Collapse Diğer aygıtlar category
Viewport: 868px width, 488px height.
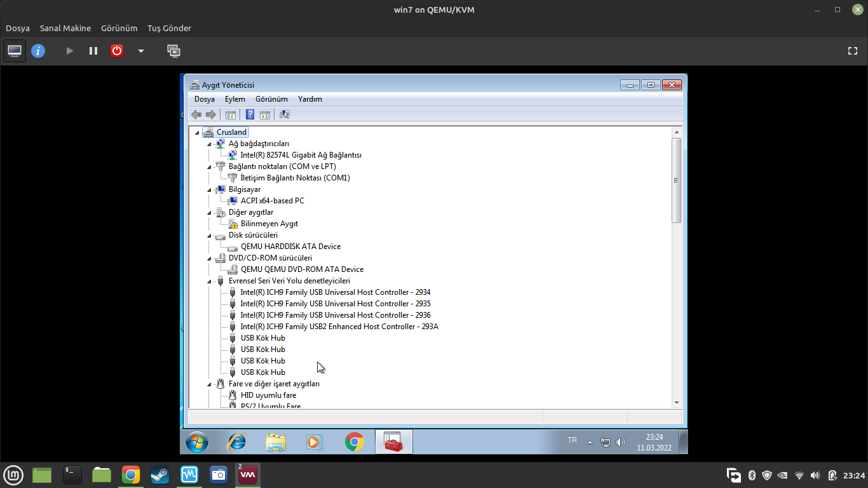[209, 212]
